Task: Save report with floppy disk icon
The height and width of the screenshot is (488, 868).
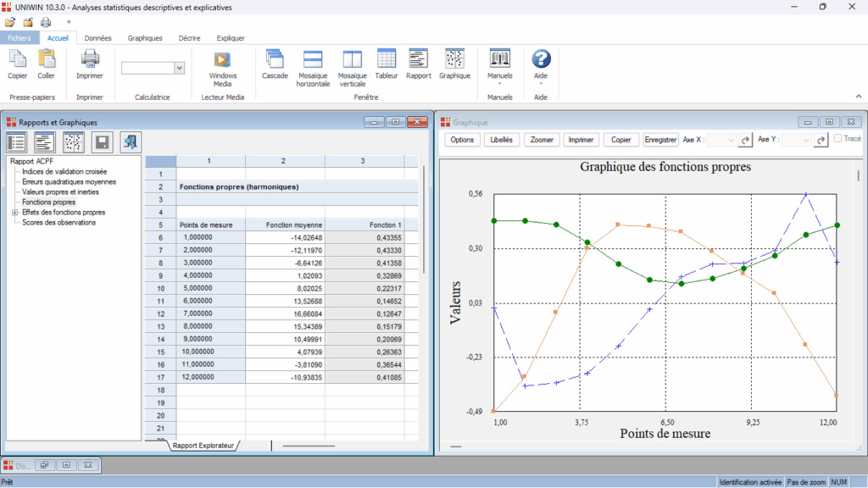Action: click(103, 142)
